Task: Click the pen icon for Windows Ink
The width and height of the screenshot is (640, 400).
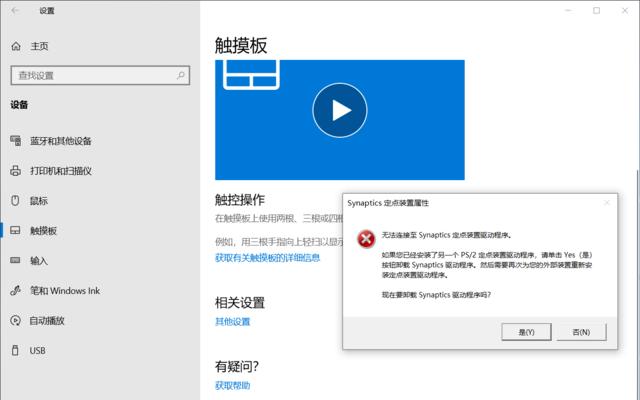Action: [16, 290]
